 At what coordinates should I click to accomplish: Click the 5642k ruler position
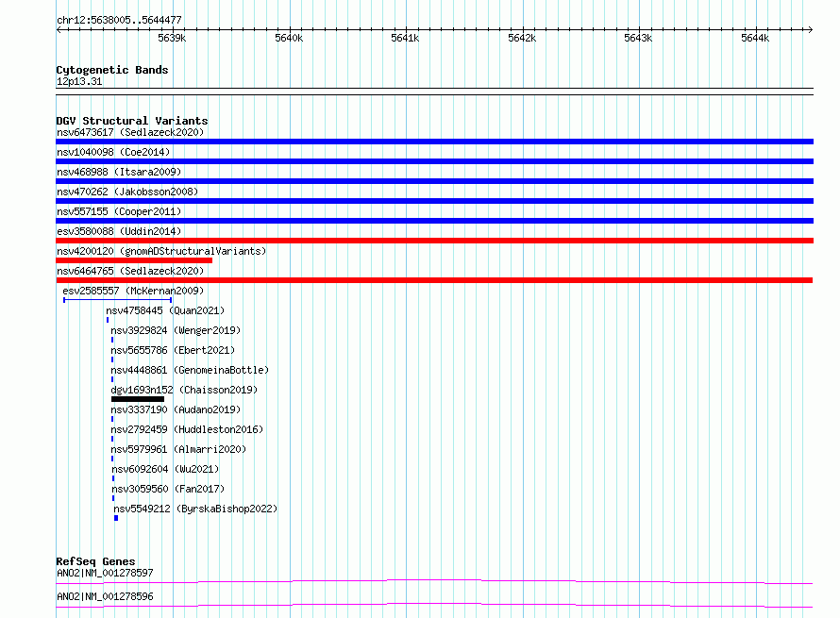pos(522,38)
